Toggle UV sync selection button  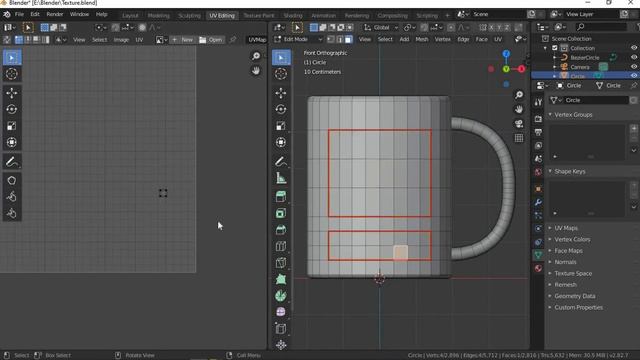click(x=7, y=40)
